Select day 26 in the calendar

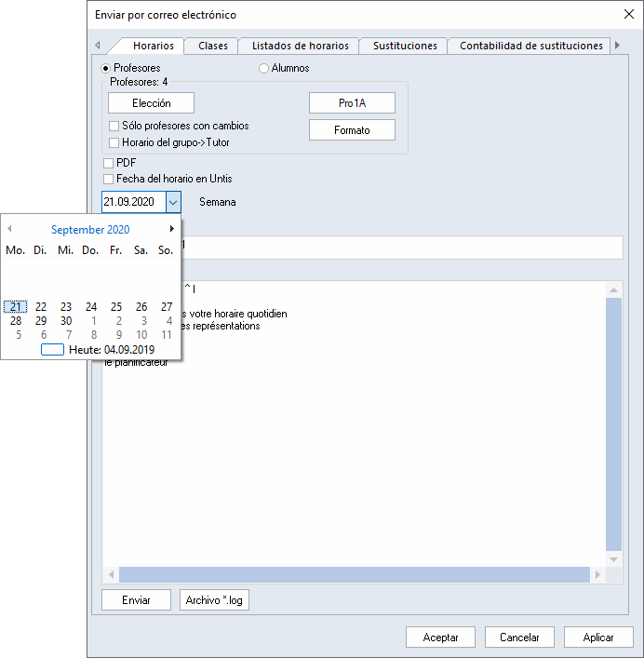coord(141,307)
